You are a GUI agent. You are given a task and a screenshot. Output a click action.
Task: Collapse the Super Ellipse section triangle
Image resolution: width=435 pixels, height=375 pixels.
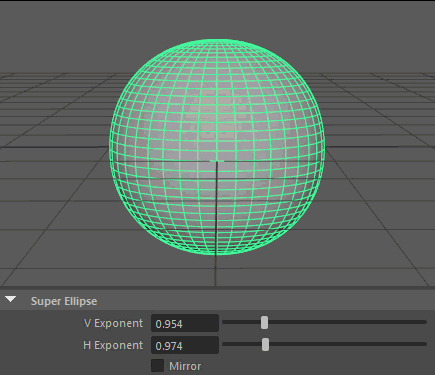[x=11, y=299]
